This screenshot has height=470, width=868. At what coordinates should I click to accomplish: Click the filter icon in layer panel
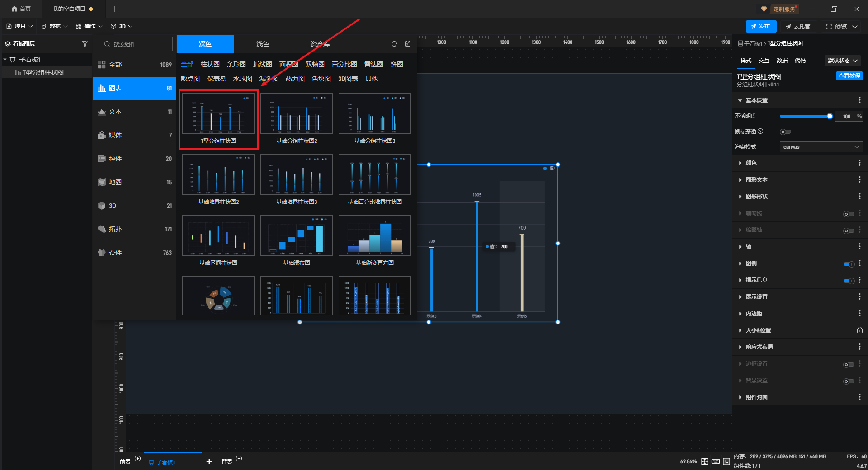pyautogui.click(x=85, y=44)
